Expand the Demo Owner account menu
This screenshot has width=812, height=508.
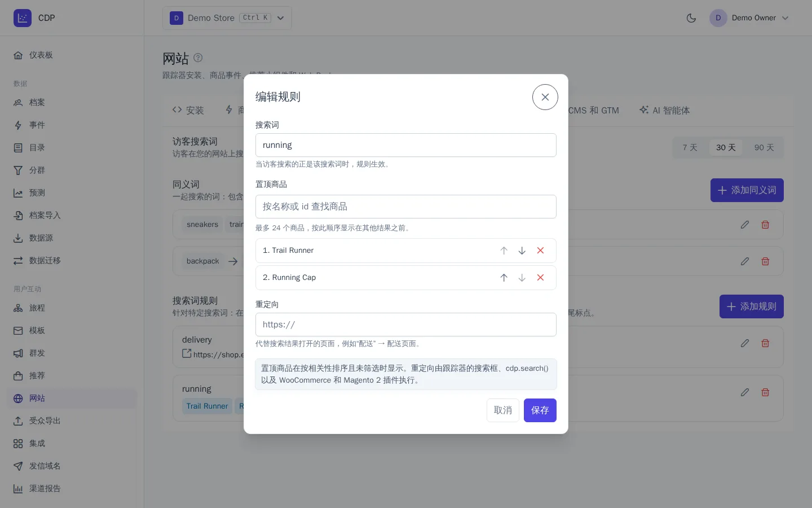click(x=749, y=18)
